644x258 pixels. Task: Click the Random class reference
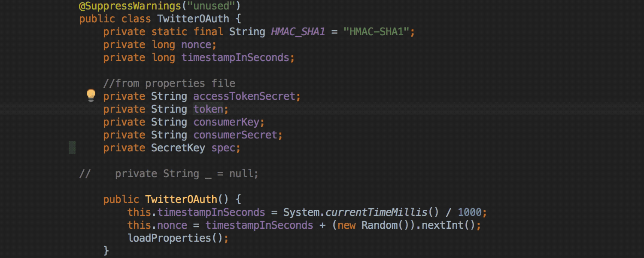[379, 225]
